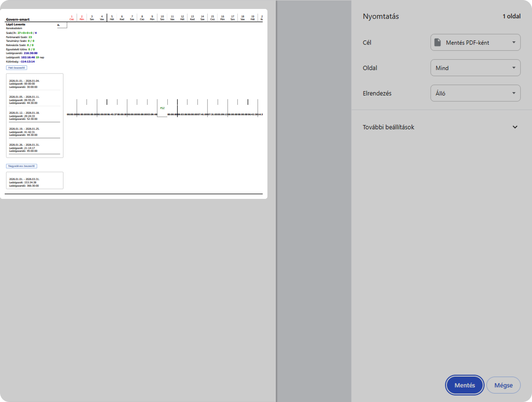Click the 1 oldal page count label

point(511,16)
